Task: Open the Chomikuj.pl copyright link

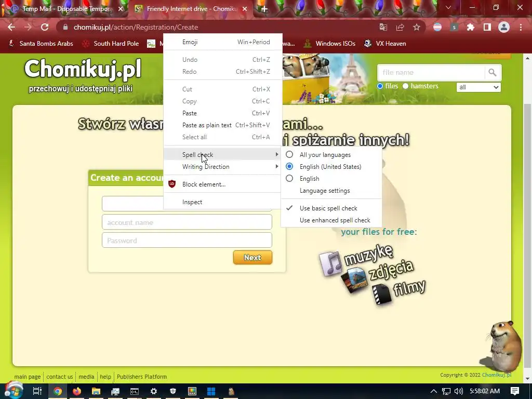Action: pos(497,375)
